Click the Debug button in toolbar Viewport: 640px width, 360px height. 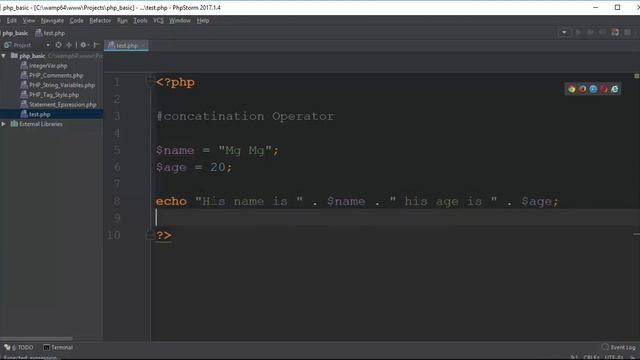pyautogui.click(x=590, y=32)
